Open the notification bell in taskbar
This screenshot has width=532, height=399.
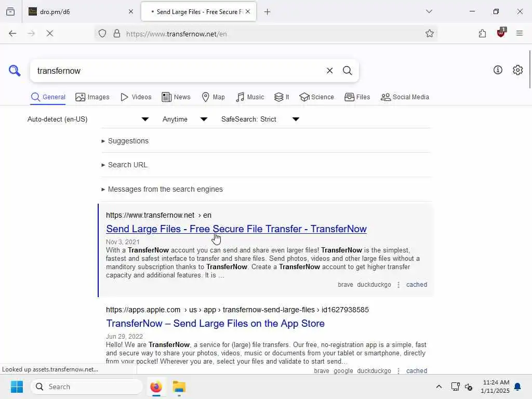(x=517, y=387)
